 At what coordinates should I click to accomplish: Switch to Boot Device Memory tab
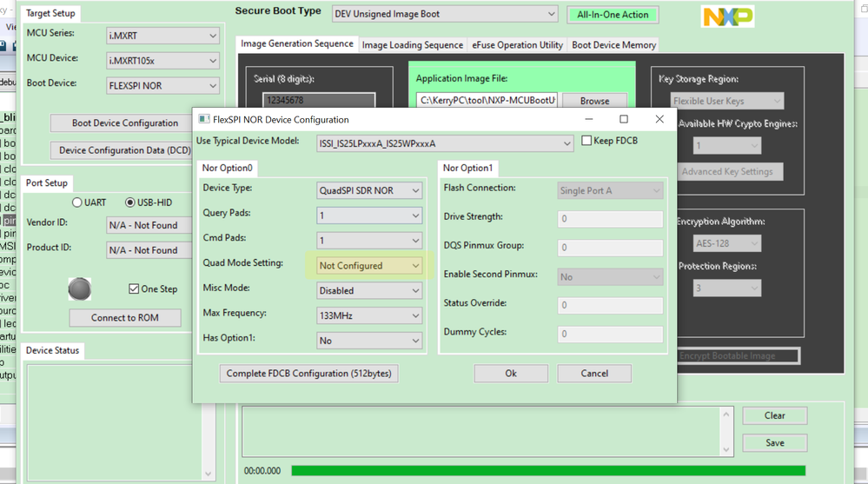[614, 45]
